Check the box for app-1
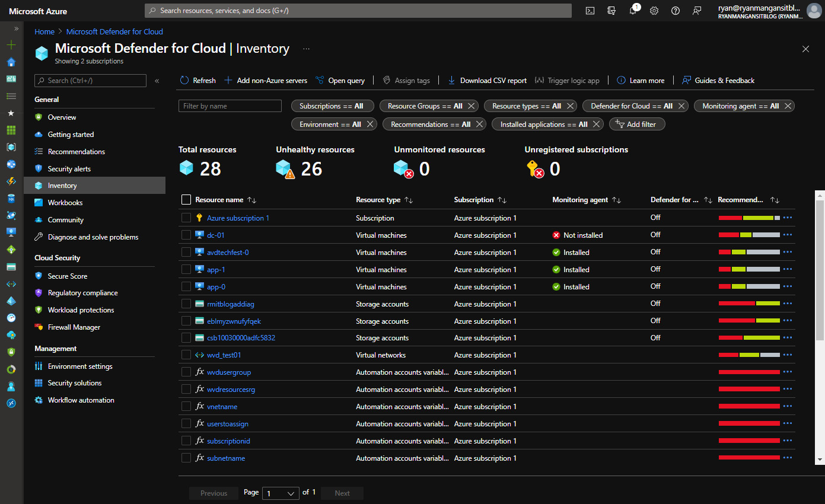Image resolution: width=825 pixels, height=504 pixels. (x=186, y=270)
